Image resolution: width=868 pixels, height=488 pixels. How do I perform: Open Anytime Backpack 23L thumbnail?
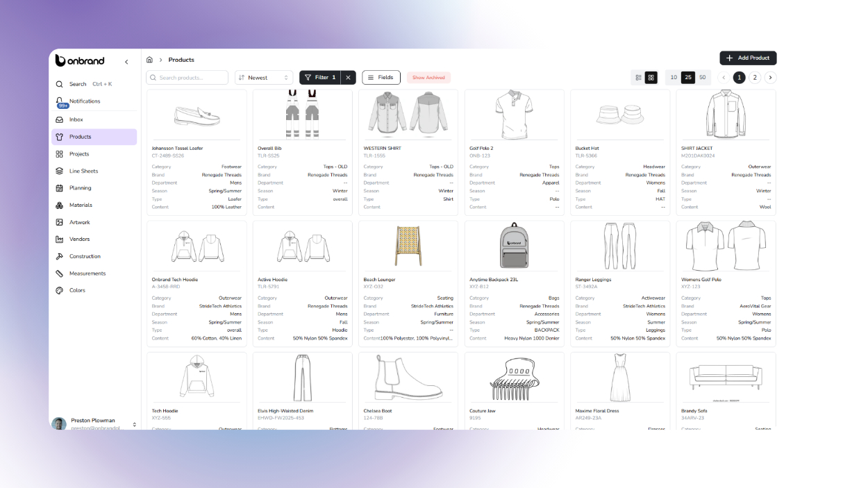[x=514, y=246]
